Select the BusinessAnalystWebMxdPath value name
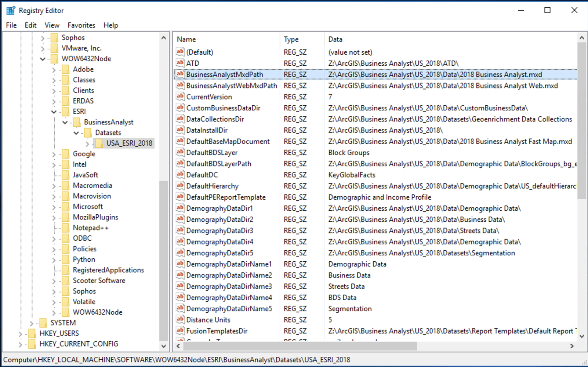 (232, 86)
